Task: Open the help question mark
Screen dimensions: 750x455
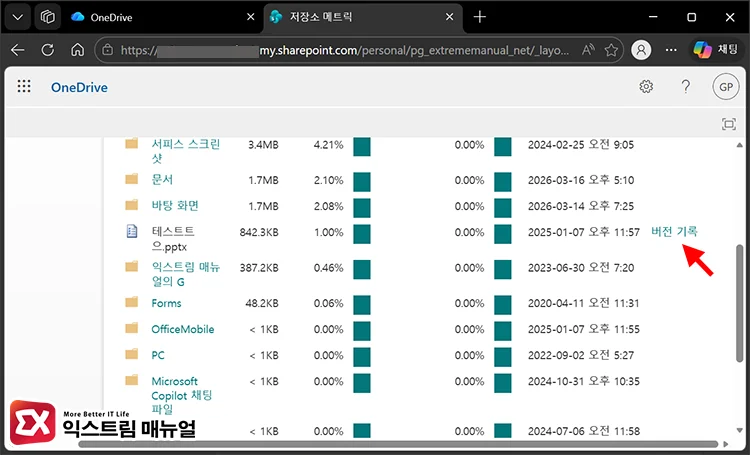Action: [x=685, y=87]
